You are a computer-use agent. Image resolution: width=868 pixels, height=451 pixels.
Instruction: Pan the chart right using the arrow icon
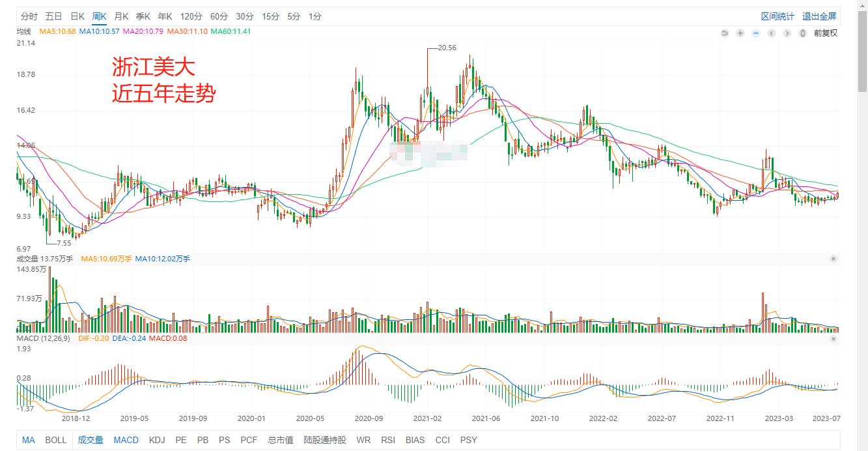pyautogui.click(x=787, y=33)
